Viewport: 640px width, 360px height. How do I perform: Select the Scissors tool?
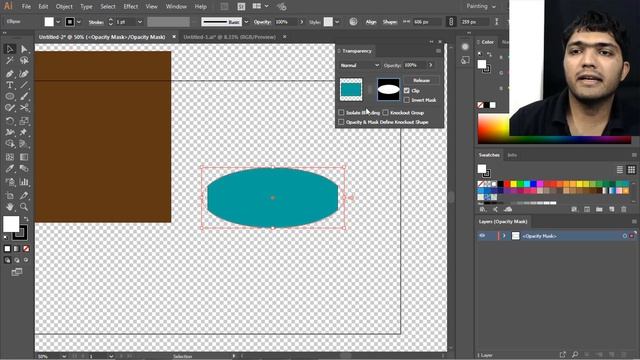tap(24, 108)
